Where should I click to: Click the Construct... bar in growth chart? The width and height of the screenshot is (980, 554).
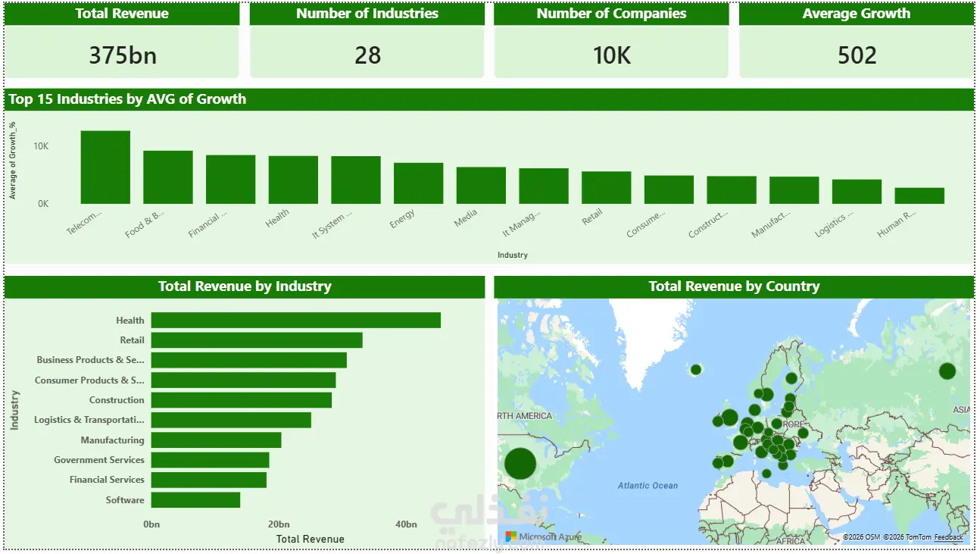click(x=732, y=190)
